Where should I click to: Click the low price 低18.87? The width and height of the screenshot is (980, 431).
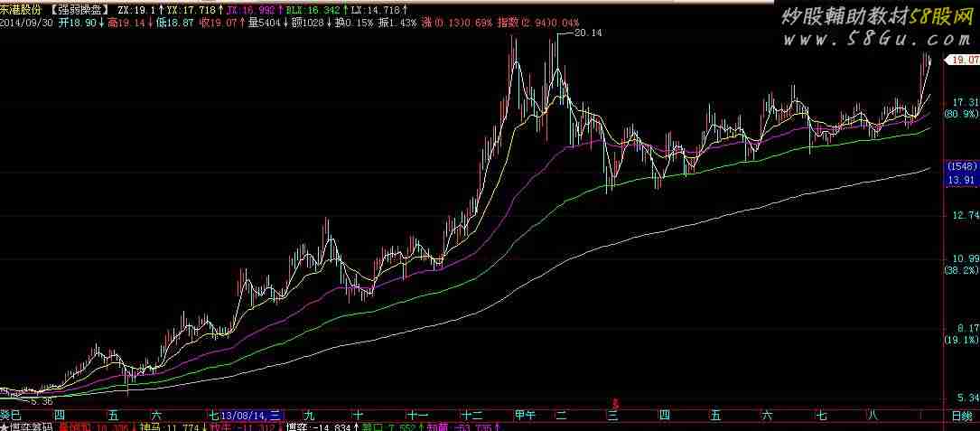174,23
